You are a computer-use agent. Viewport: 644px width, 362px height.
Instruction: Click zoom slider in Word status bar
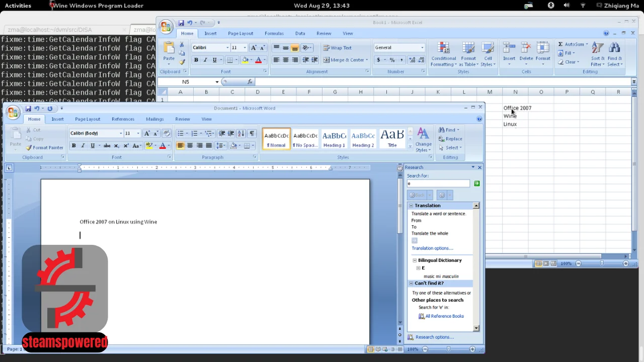(x=448, y=349)
